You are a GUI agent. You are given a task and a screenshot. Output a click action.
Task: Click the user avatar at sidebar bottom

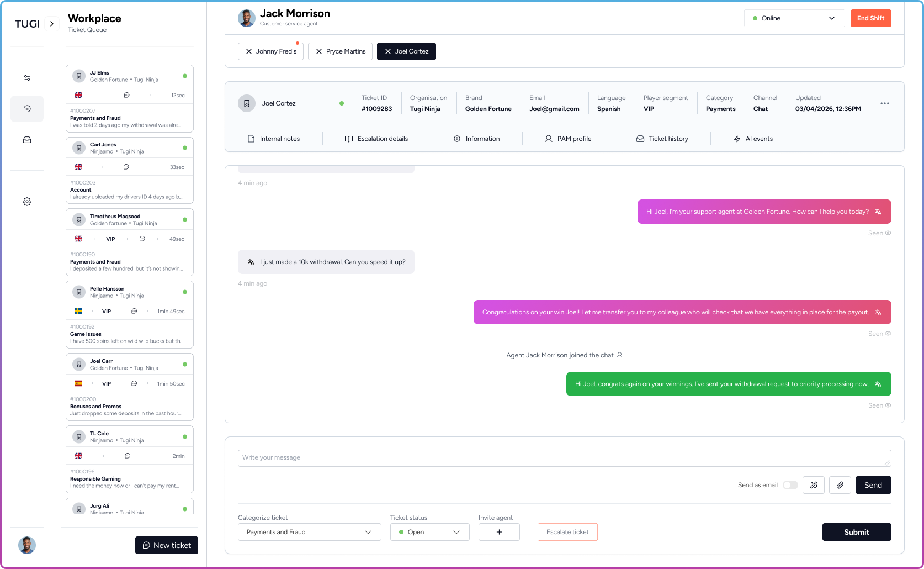coord(27,545)
